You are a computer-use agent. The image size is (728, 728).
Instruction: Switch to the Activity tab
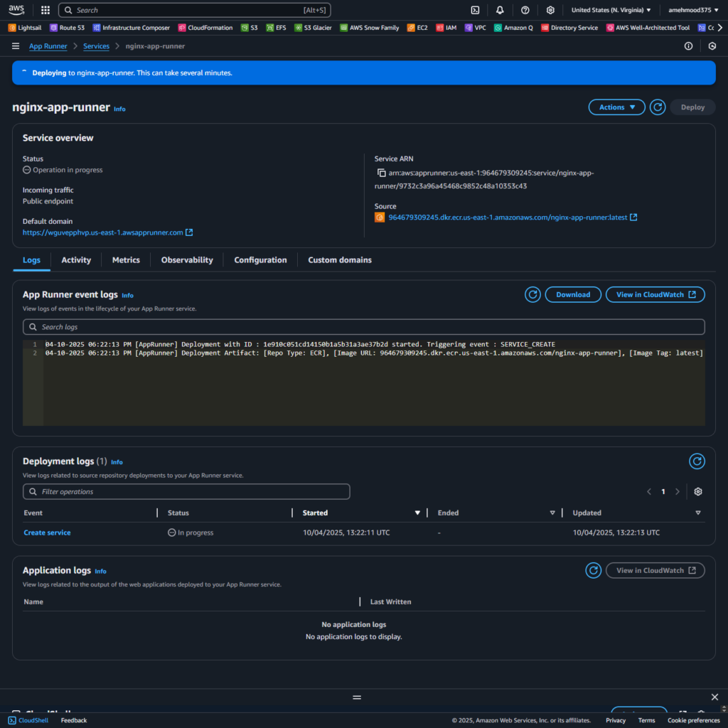[76, 260]
